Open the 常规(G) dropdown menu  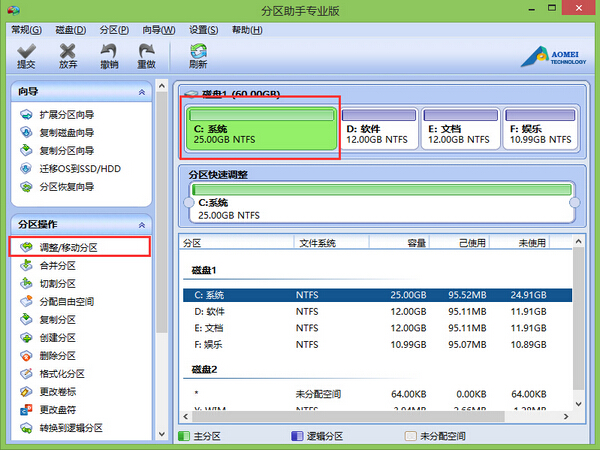[x=26, y=30]
